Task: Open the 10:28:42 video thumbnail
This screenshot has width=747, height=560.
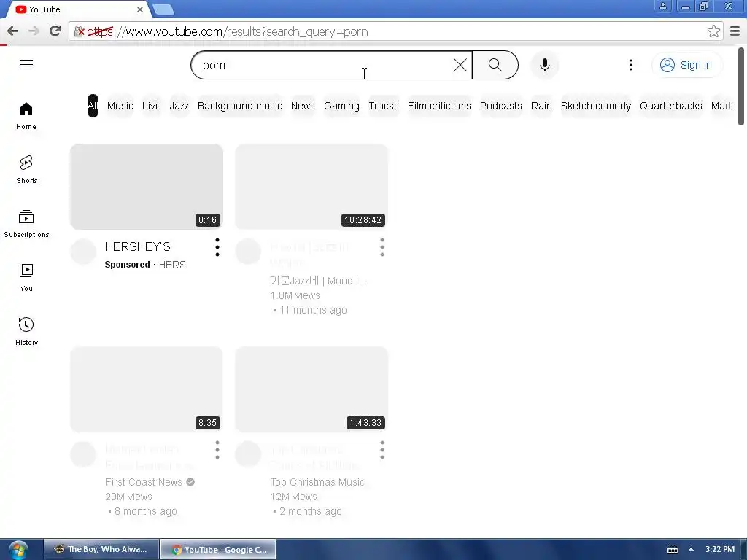Action: [311, 187]
